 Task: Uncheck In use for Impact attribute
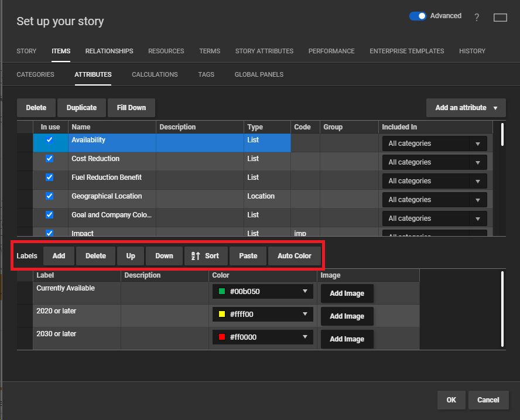[49, 233]
